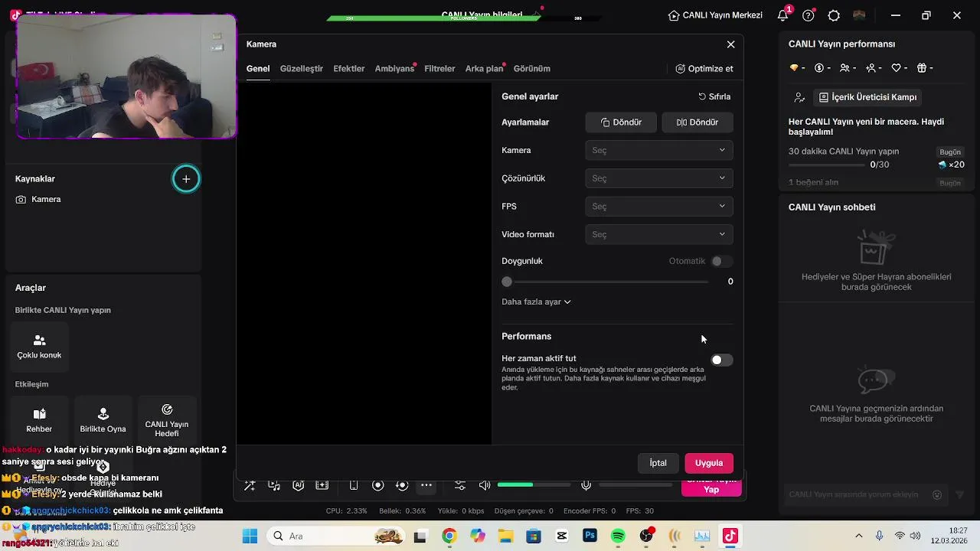Adjust the Doygunluk slider
The height and width of the screenshot is (551, 980).
click(x=605, y=282)
